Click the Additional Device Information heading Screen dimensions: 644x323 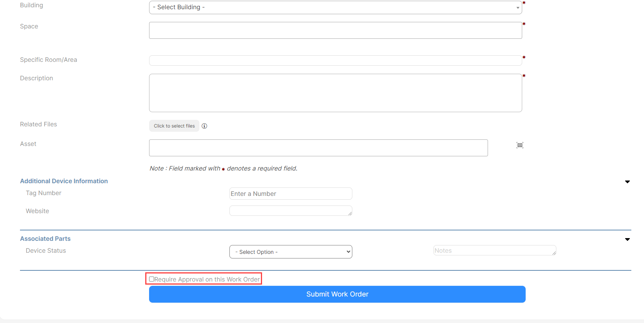[x=64, y=181]
